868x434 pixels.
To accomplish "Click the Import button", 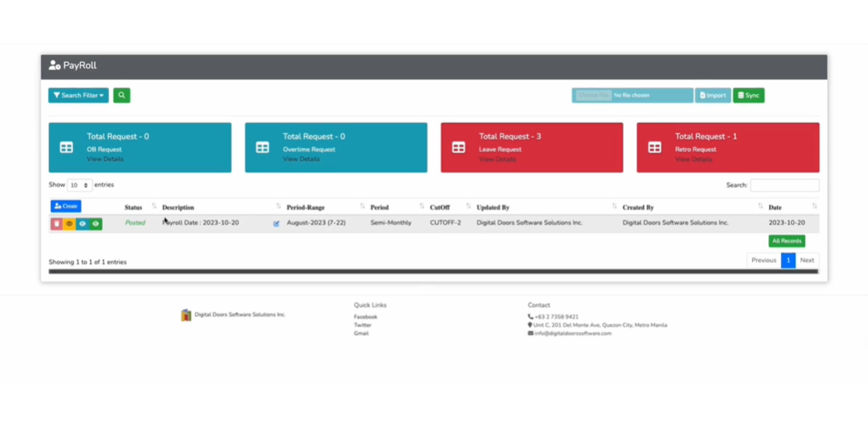I will click(x=713, y=95).
